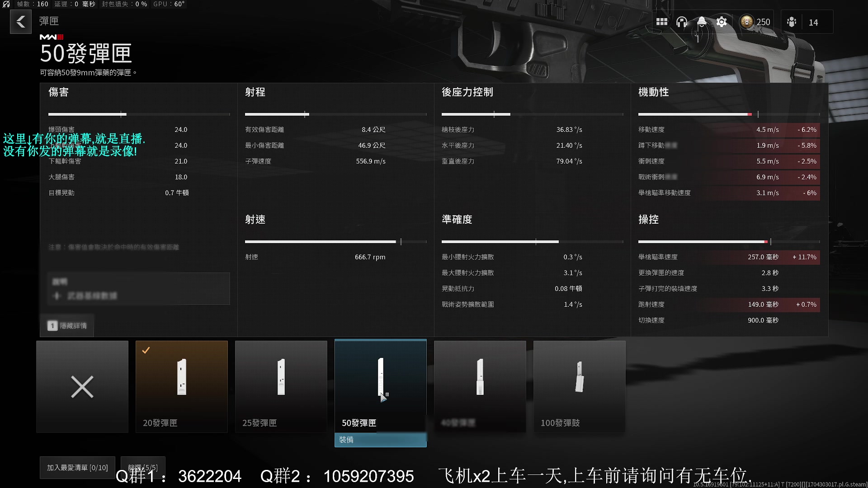The height and width of the screenshot is (488, 868).
Task: Click 加入最愛清單 [0/10] button
Action: pyautogui.click(x=77, y=468)
